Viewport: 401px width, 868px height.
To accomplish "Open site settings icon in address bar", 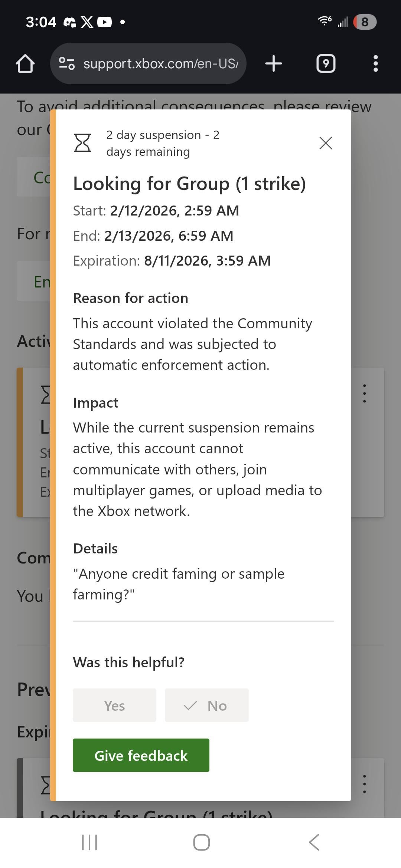I will coord(67,63).
